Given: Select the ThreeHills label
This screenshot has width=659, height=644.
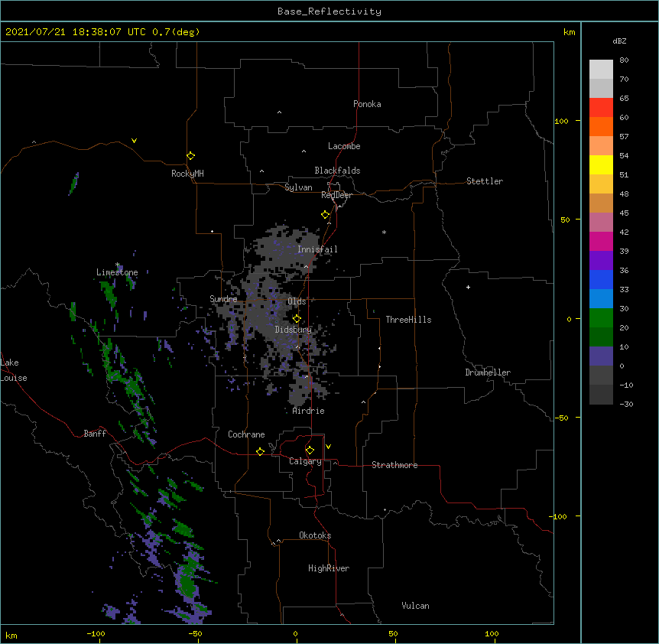Looking at the screenshot, I should [408, 320].
